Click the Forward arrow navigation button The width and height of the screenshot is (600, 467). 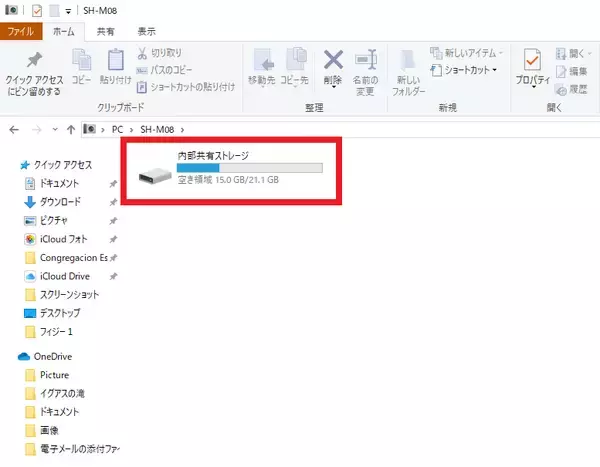tap(36, 130)
